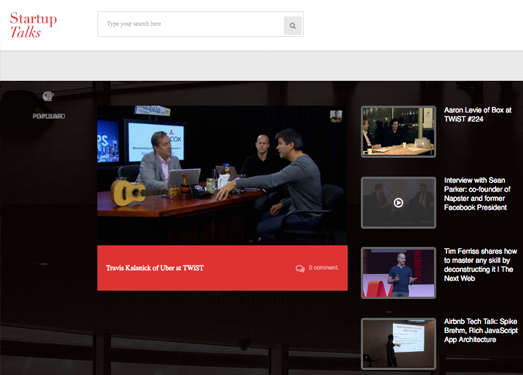Click the red caption bar under featured video

point(222,268)
